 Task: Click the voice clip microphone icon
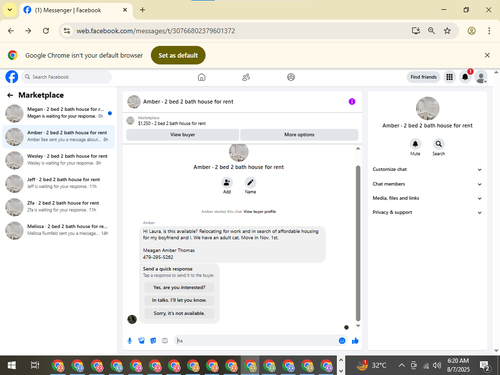130,341
